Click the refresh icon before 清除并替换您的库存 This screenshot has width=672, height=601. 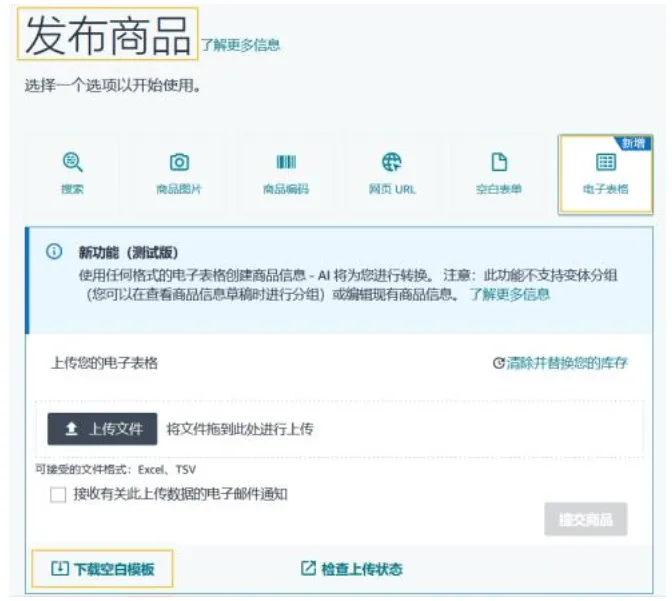click(498, 363)
